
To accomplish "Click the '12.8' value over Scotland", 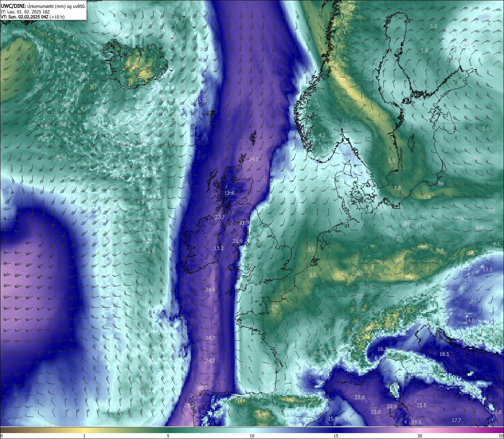I will 229,193.
